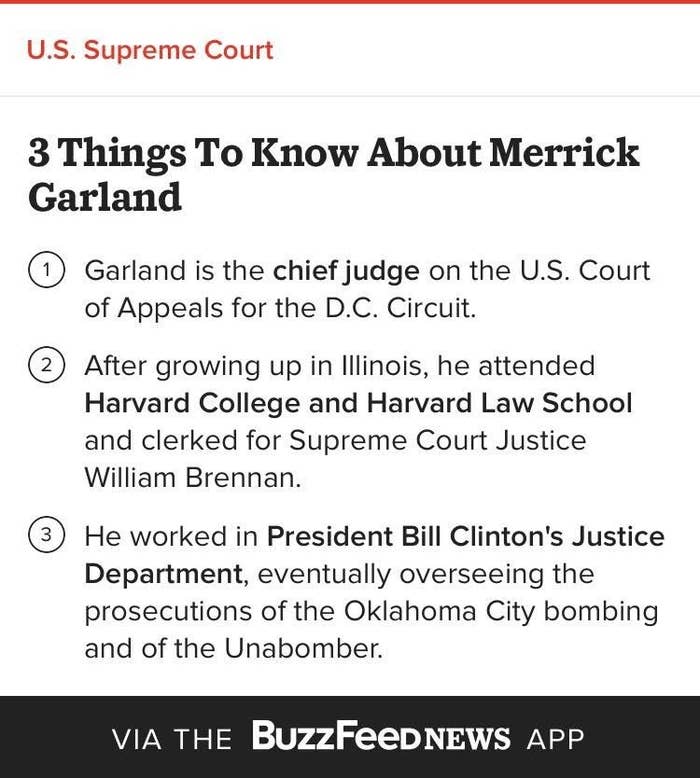Click 'of Appeals for the D.C. Circuit' line

pyautogui.click(x=280, y=309)
